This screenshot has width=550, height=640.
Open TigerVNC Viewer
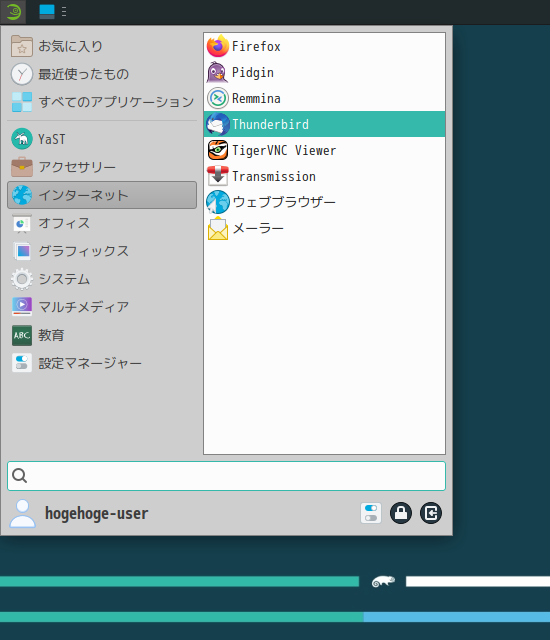[324, 150]
